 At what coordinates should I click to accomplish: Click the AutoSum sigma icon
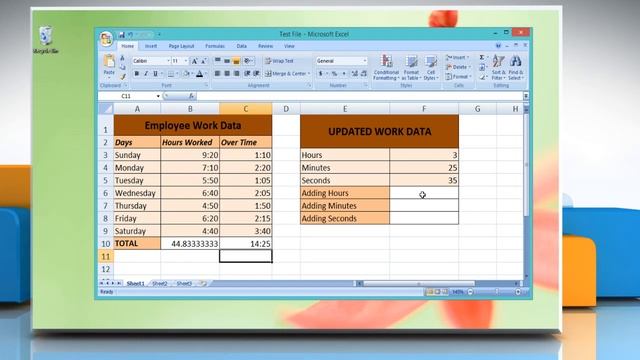[x=482, y=58]
